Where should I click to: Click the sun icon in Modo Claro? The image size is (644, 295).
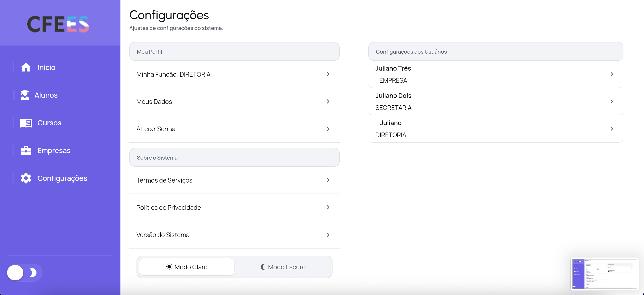pyautogui.click(x=169, y=267)
